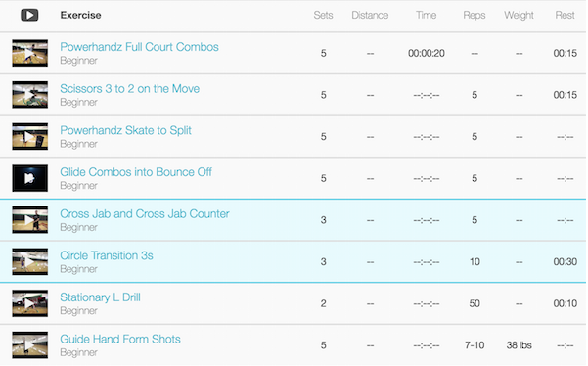
Task: Play Glide Combos into Bounce Off thumbnail
Action: 30,178
